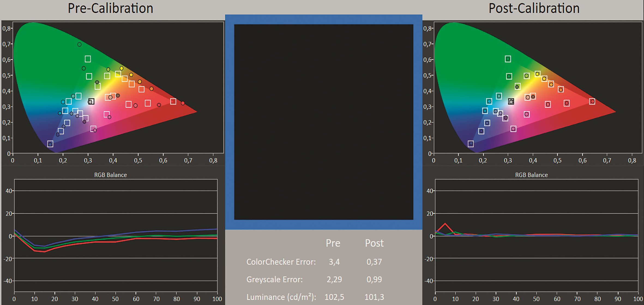Click the black center color patch

click(x=324, y=122)
